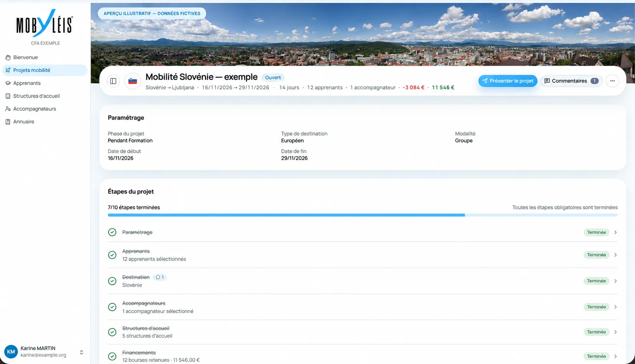Click the green 11 546 € amount

point(443,88)
